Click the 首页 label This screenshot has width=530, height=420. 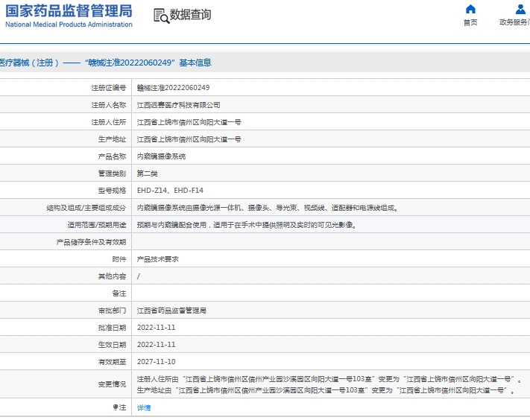[470, 22]
